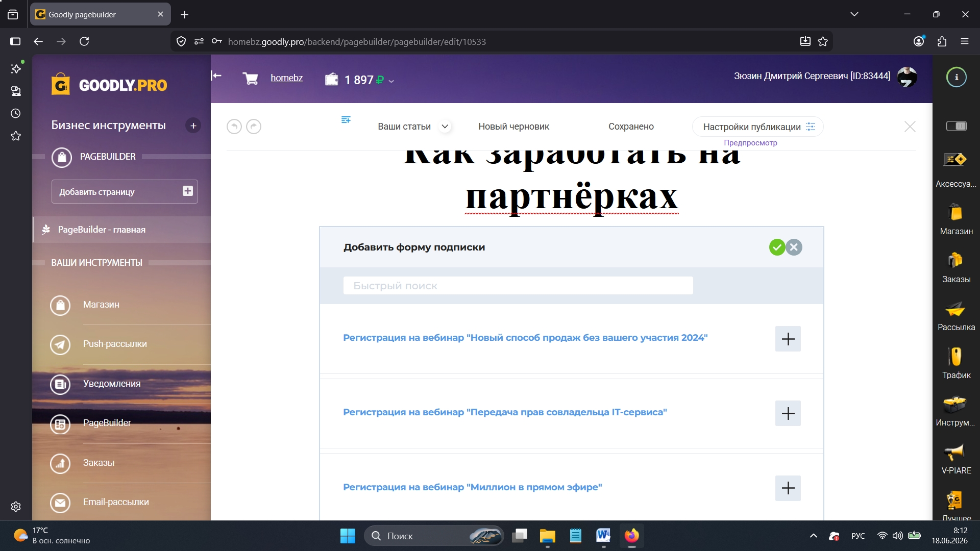
Task: Open Push-рассылки tool
Action: tap(115, 344)
